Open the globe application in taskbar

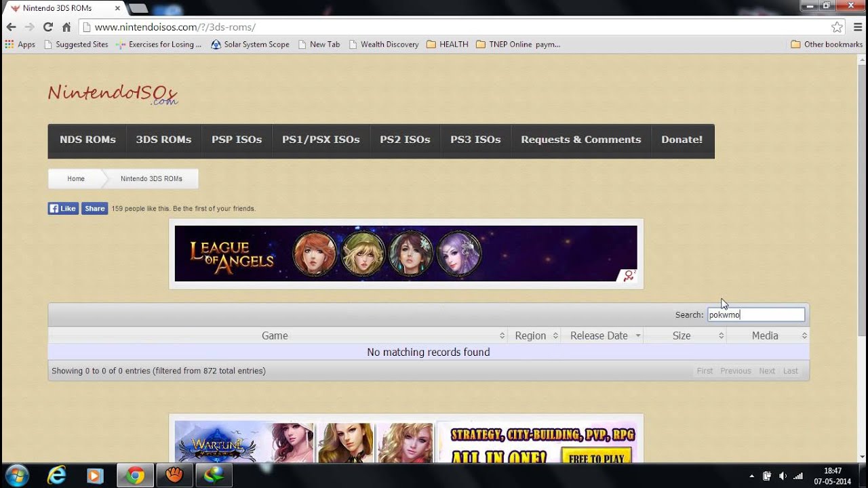pos(214,476)
